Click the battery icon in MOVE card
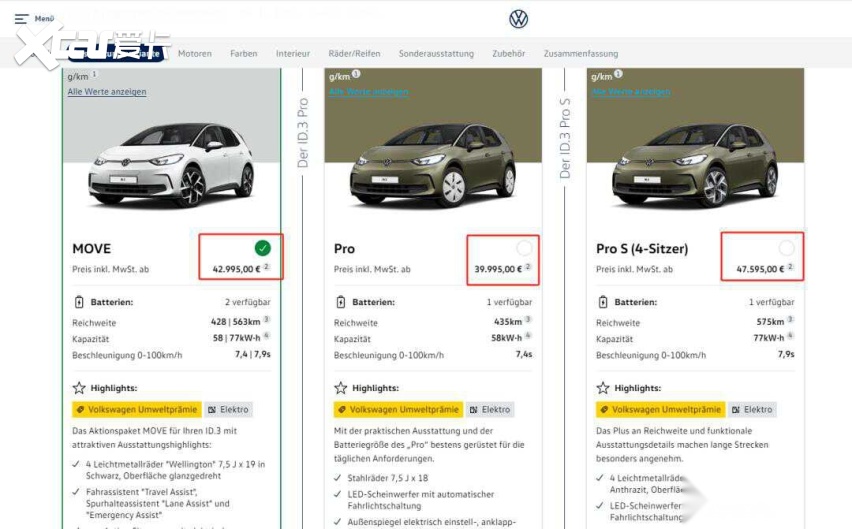 click(x=79, y=302)
